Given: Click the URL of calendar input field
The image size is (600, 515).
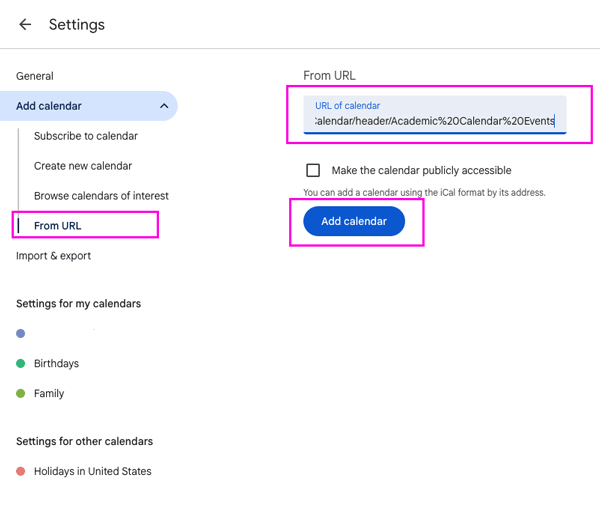Looking at the screenshot, I should click(435, 115).
